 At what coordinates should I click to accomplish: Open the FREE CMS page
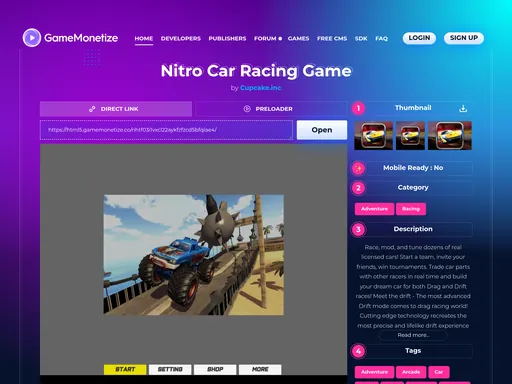pyautogui.click(x=332, y=38)
